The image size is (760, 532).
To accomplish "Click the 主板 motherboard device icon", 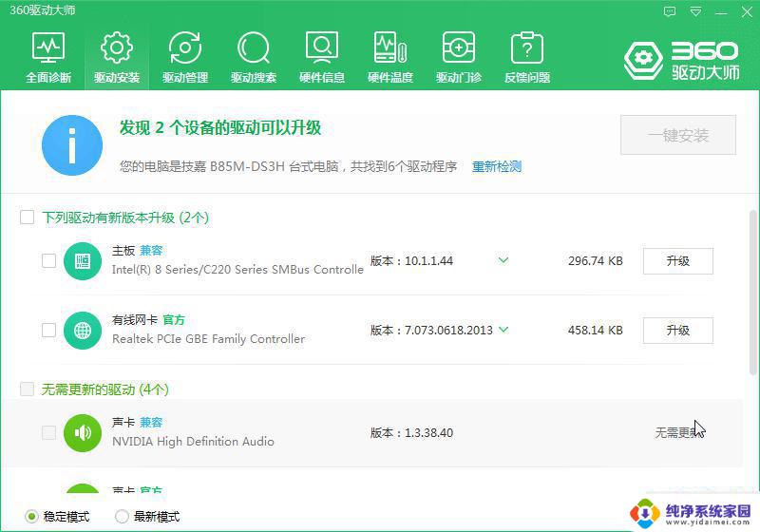I will [x=83, y=261].
